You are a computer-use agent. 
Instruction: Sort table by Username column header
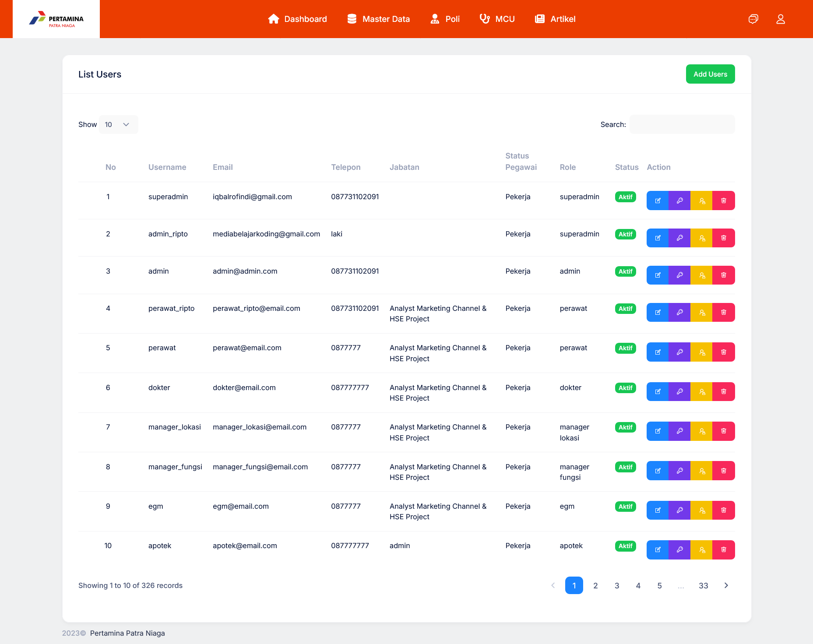pos(167,167)
